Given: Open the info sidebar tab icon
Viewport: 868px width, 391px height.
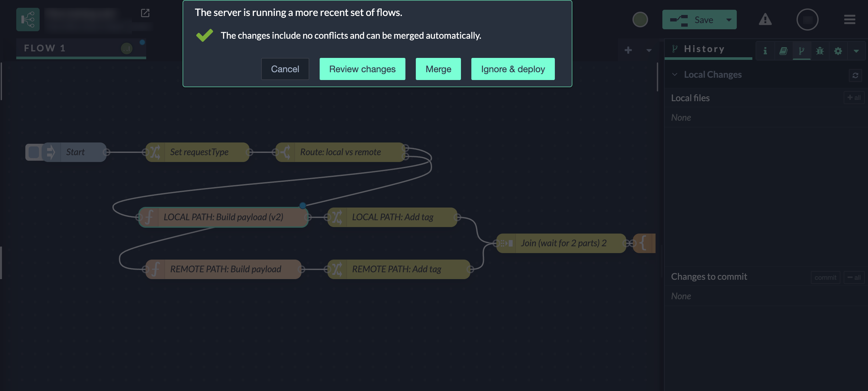Looking at the screenshot, I should coord(765,51).
